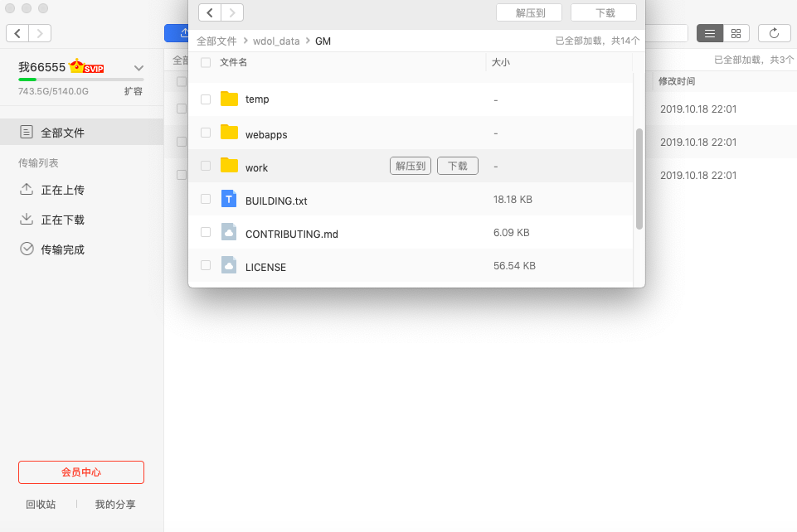Switch to grid view mode
This screenshot has height=532, width=797.
click(736, 33)
